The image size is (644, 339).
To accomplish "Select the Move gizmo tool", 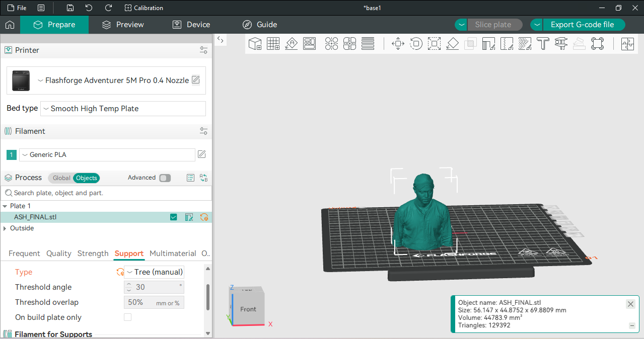I will 398,44.
